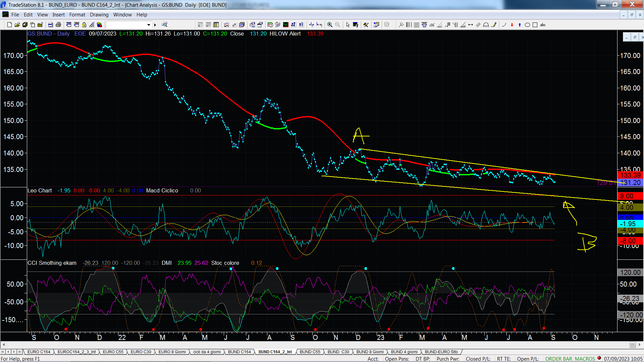Switch to the EURO 8 Giorni tab

[172, 352]
